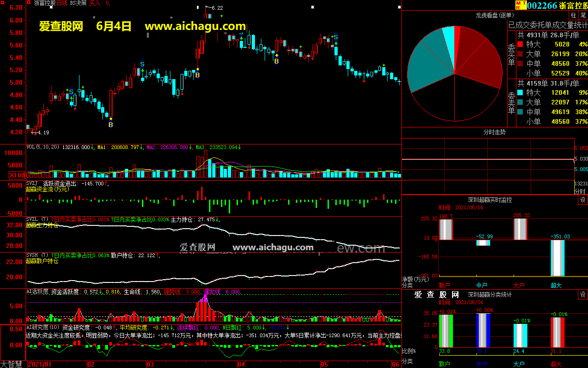The width and height of the screenshot is (588, 368).
Task: Click the 超赢主力持仓 yellow label
Action: 42,225
